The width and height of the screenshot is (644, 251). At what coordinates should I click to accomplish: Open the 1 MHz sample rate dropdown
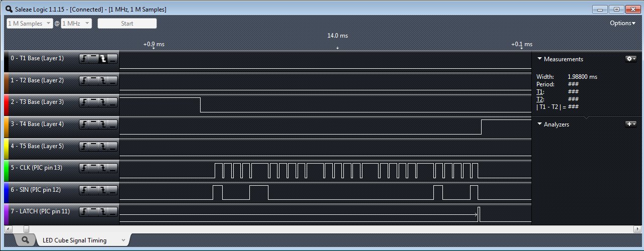[76, 24]
